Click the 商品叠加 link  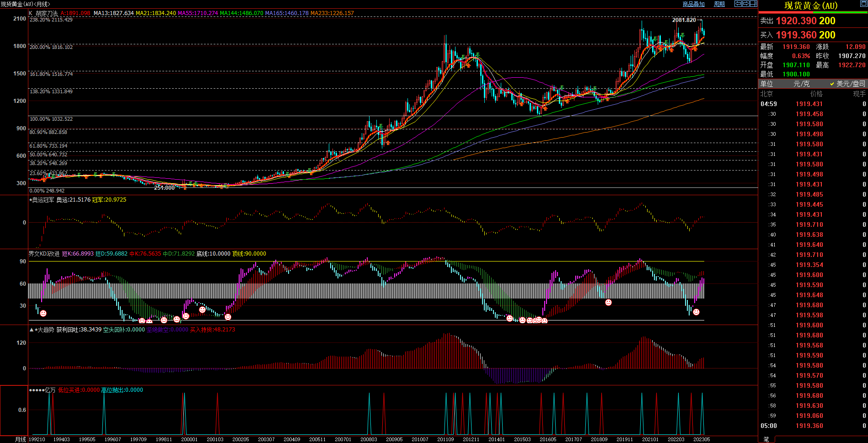693,4
